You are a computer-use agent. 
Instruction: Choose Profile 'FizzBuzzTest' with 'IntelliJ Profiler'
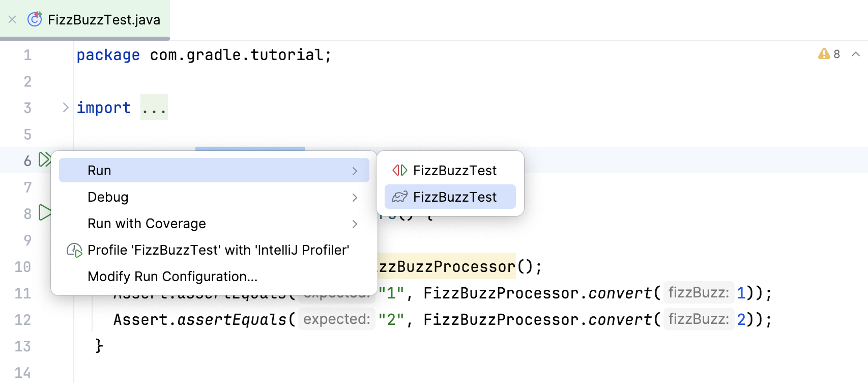(218, 250)
